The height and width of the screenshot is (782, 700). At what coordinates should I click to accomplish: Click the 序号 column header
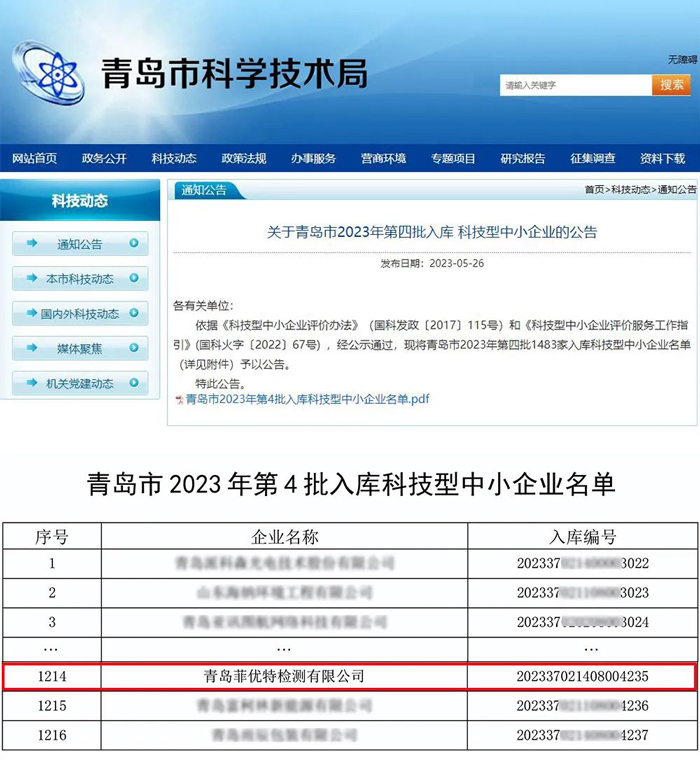coord(52,537)
